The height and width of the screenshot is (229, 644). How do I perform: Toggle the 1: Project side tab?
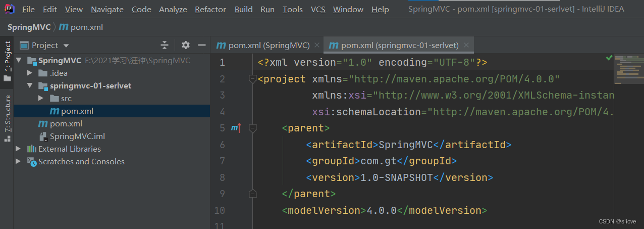point(7,61)
